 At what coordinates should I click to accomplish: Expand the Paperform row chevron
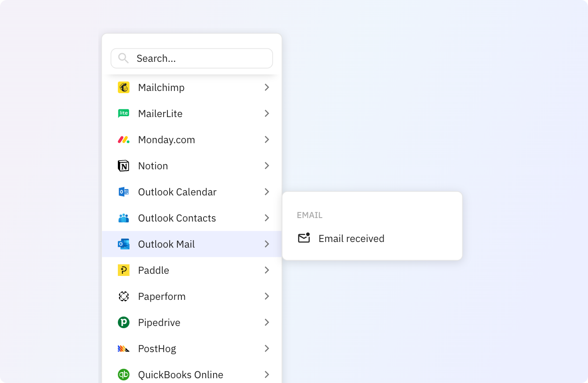pyautogui.click(x=267, y=296)
